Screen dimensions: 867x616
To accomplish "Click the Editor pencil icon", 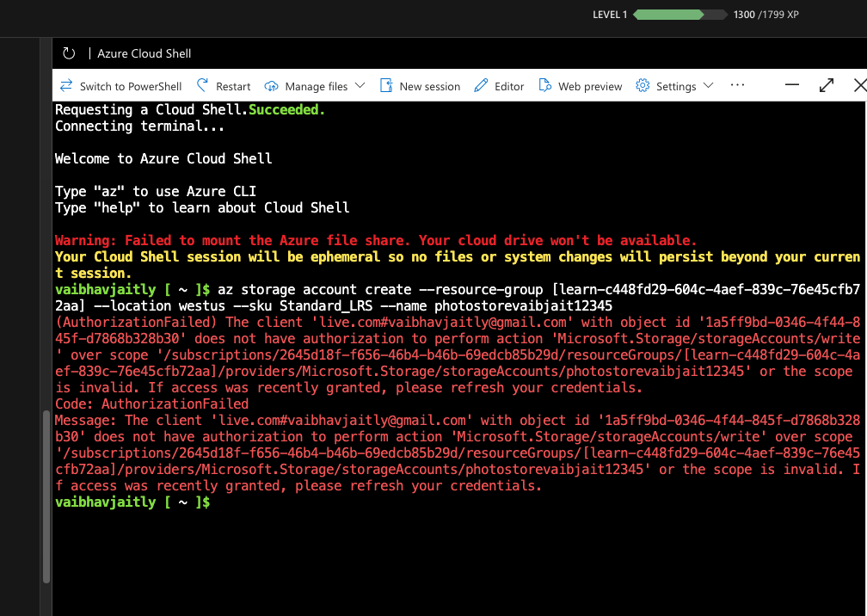I will (481, 85).
